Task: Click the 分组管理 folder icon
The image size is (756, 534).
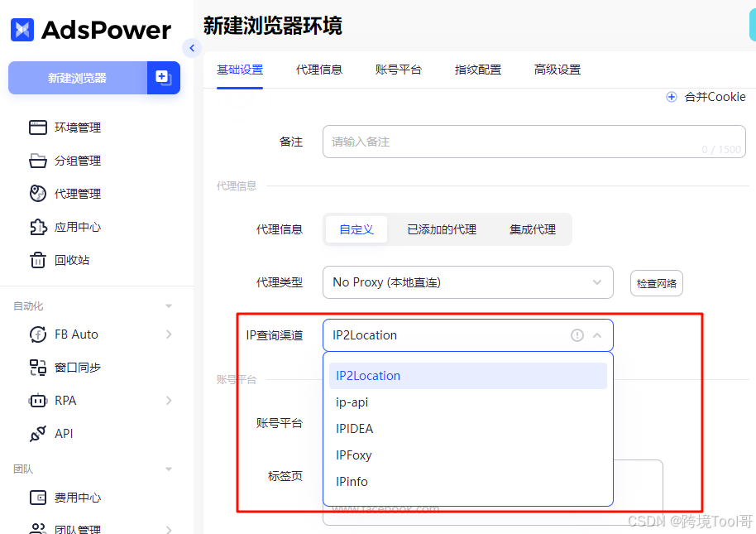Action: (x=37, y=161)
